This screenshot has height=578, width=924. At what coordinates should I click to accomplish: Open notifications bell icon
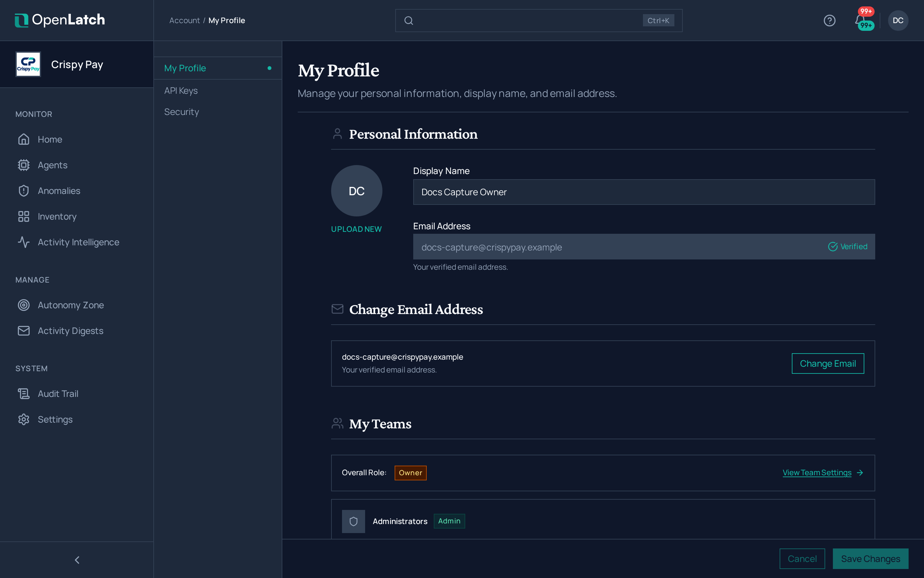[860, 20]
